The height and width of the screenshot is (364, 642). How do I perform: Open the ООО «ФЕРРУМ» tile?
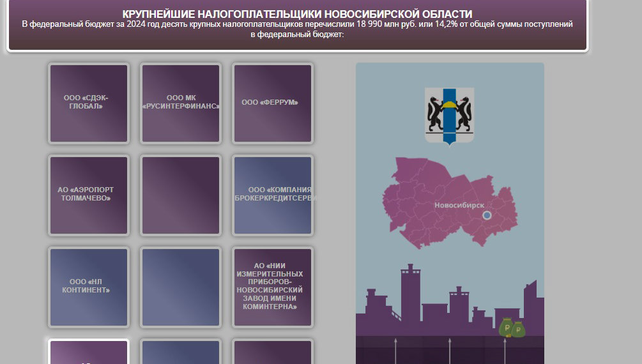pyautogui.click(x=273, y=103)
